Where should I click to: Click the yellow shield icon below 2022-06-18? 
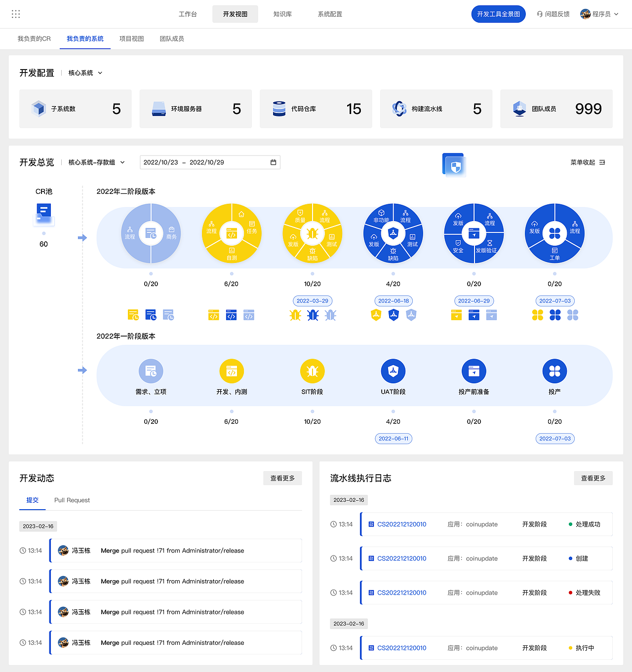pyautogui.click(x=376, y=315)
